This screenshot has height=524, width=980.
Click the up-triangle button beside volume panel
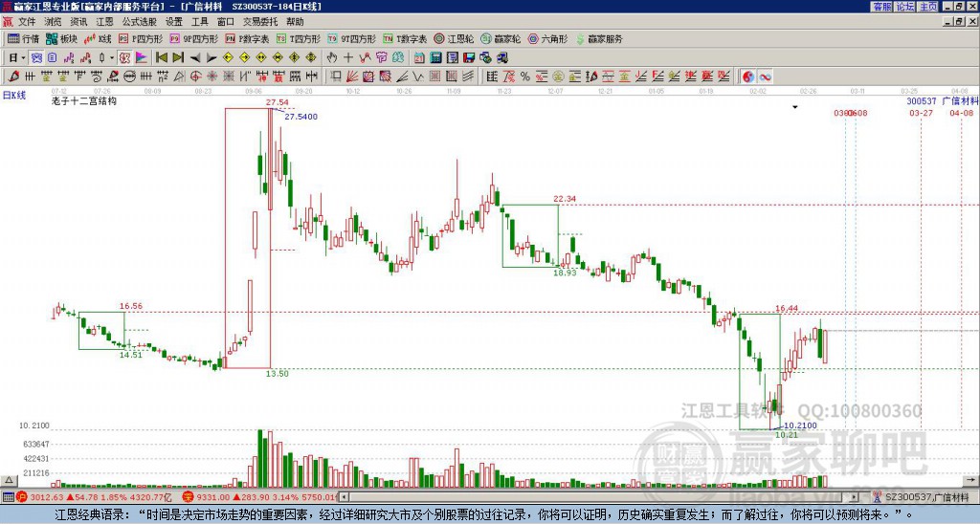point(8,480)
